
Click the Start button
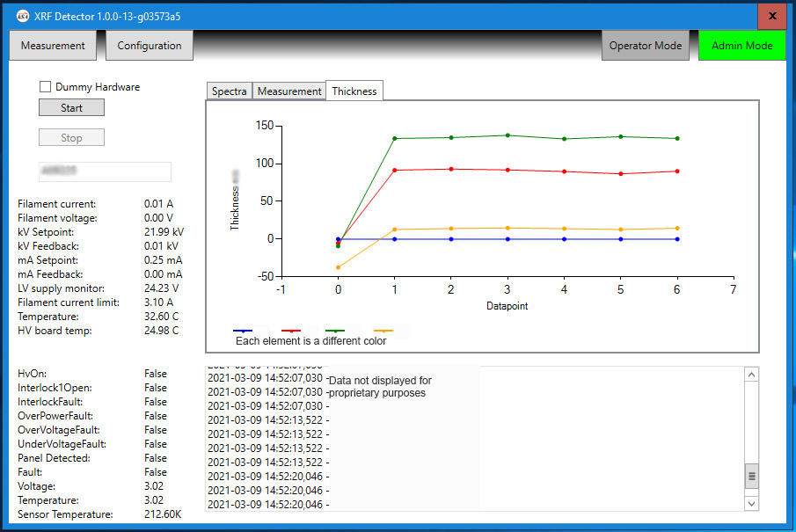[x=71, y=107]
